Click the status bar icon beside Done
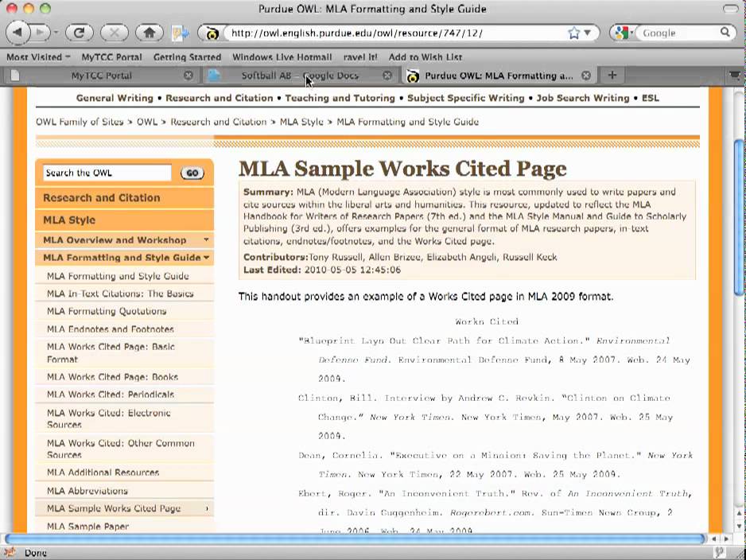The height and width of the screenshot is (560, 746). [10, 552]
